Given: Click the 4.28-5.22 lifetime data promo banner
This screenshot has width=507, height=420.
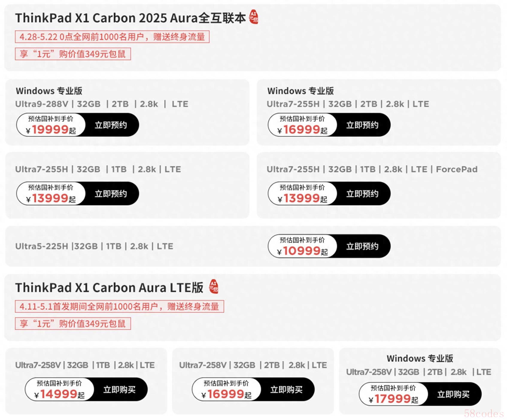Looking at the screenshot, I should click(112, 37).
